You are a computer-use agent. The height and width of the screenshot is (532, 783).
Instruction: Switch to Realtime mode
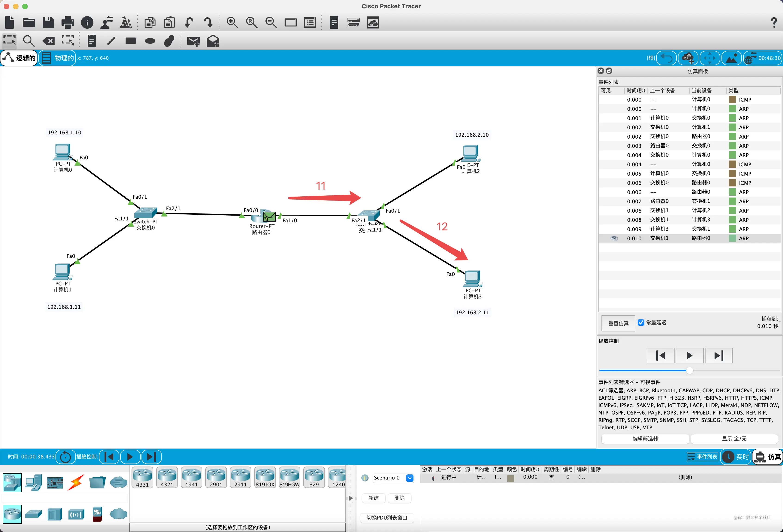(736, 457)
